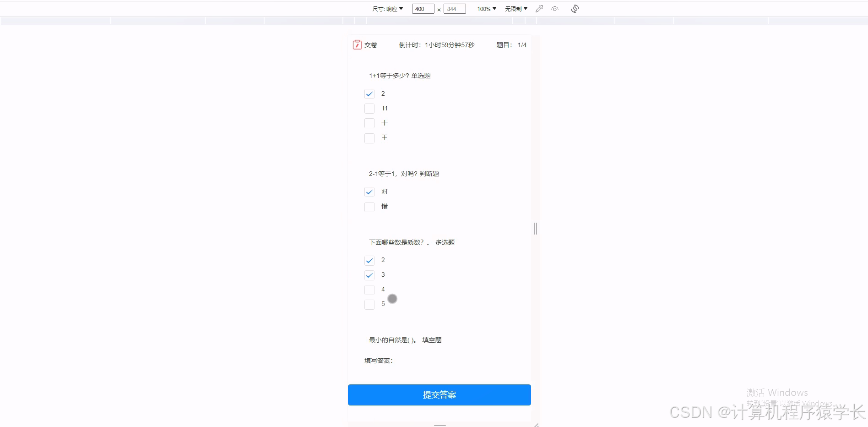Open the 无限制 network throttling dropdown
This screenshot has width=868, height=427.
pyautogui.click(x=515, y=8)
